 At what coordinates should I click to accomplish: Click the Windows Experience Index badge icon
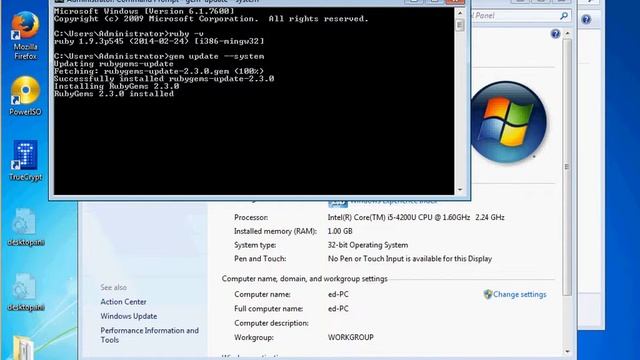[x=338, y=202]
